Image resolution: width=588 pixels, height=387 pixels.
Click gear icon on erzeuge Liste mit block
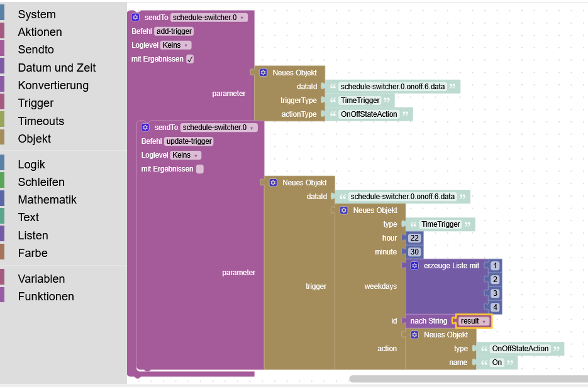tap(414, 266)
